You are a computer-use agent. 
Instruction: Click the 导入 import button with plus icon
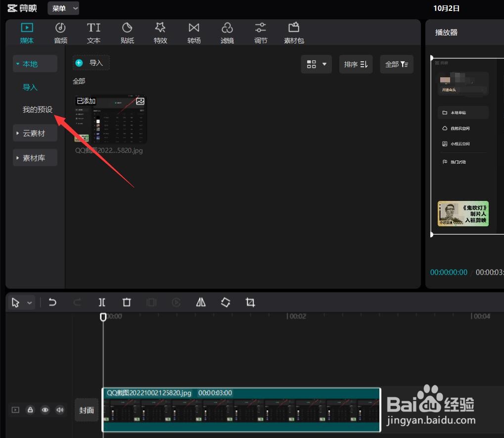(x=91, y=63)
